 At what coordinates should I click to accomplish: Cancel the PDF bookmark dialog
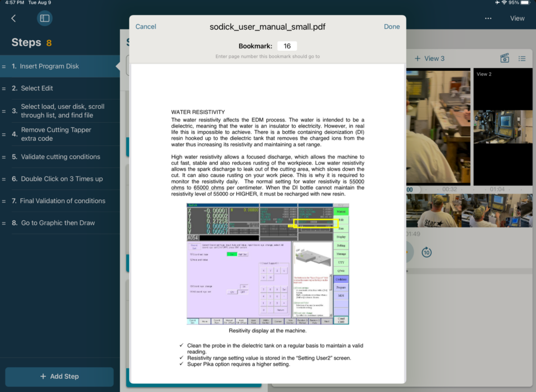click(x=146, y=27)
